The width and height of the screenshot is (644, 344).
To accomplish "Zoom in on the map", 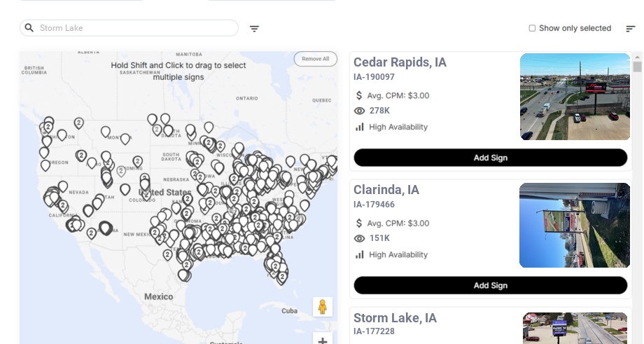I will 323,340.
